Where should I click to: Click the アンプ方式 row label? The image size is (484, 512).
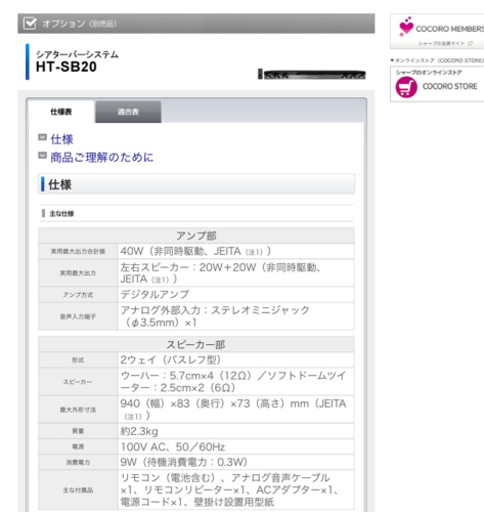(78, 295)
